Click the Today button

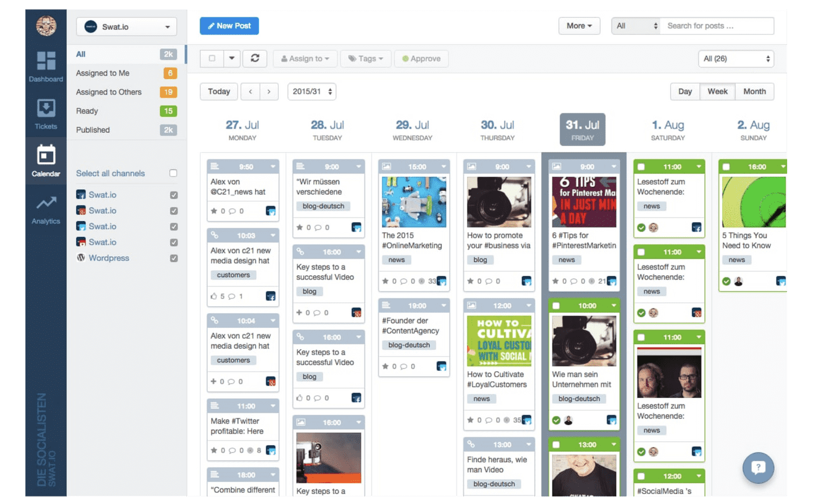219,92
